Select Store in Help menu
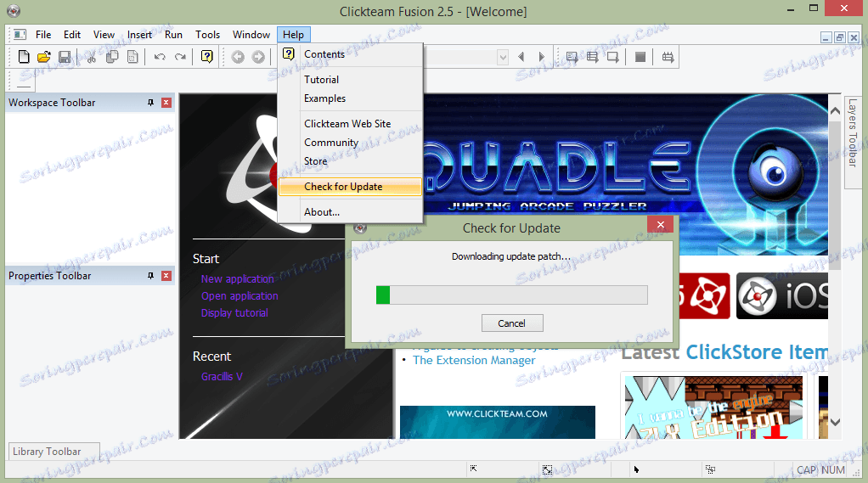This screenshot has width=868, height=483. [x=350, y=161]
